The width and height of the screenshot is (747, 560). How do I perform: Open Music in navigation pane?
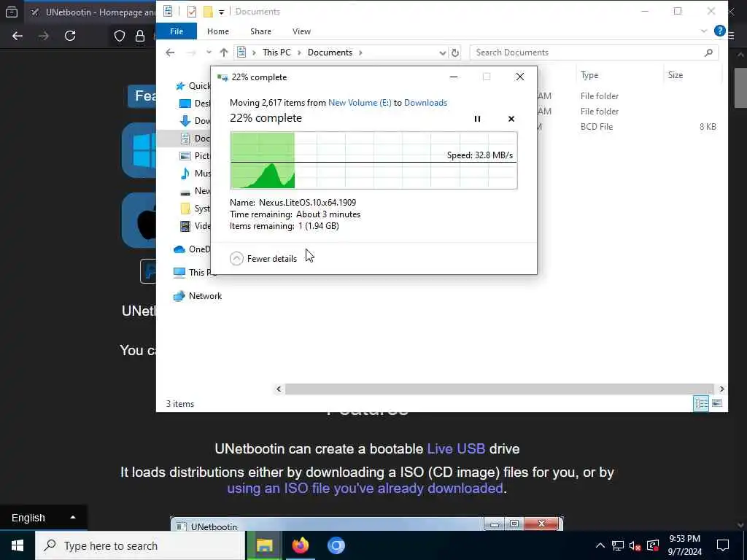pos(195,174)
